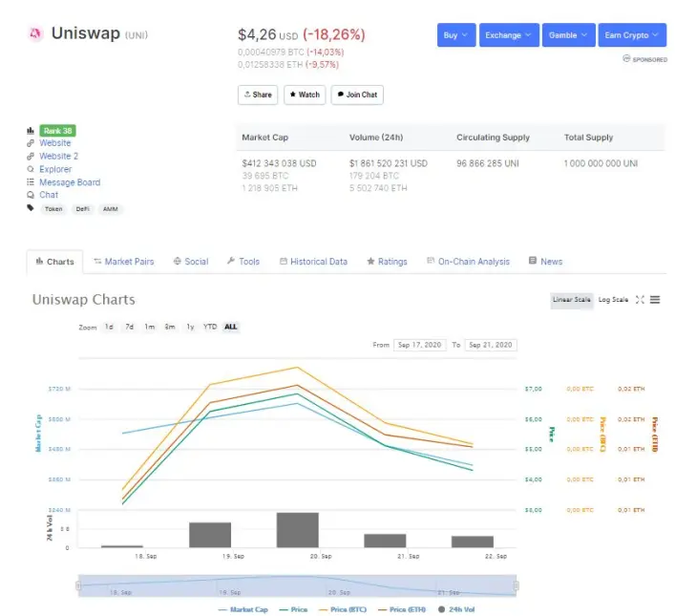
Task: Click the list icon beside Message Board
Action: tap(31, 182)
